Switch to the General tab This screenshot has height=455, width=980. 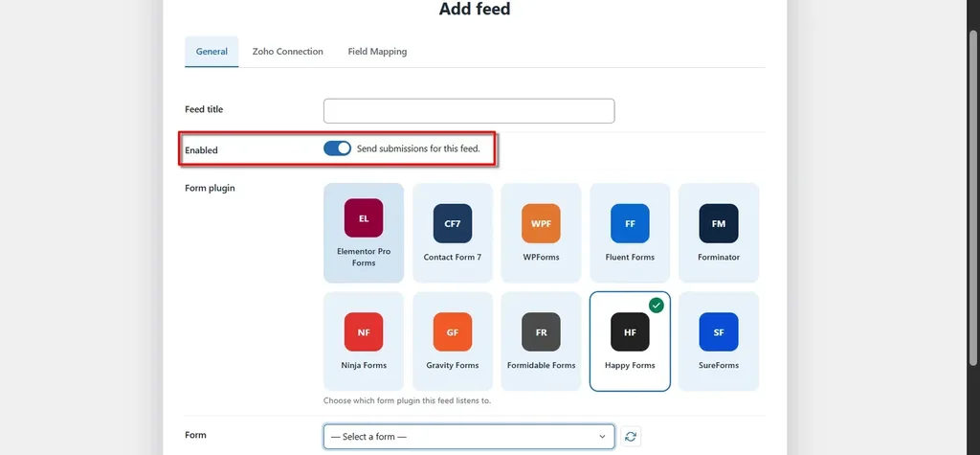[212, 52]
